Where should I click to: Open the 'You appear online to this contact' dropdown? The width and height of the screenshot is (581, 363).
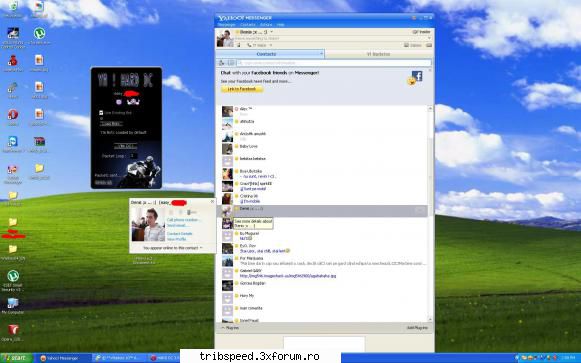click(173, 248)
